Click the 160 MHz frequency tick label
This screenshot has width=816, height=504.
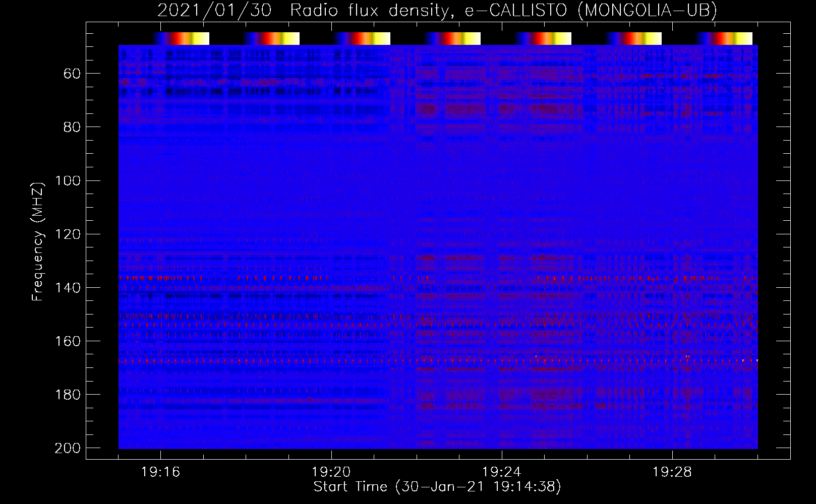tap(68, 341)
